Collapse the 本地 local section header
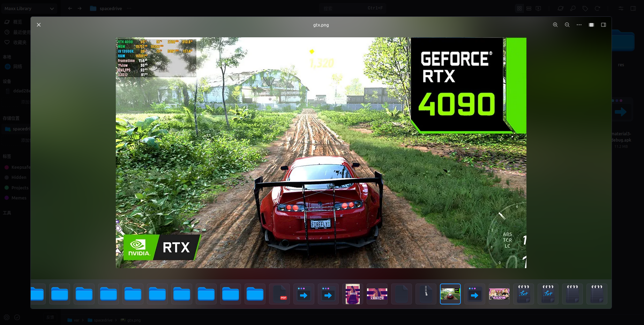Viewport: 644px width, 325px height. coord(7,57)
